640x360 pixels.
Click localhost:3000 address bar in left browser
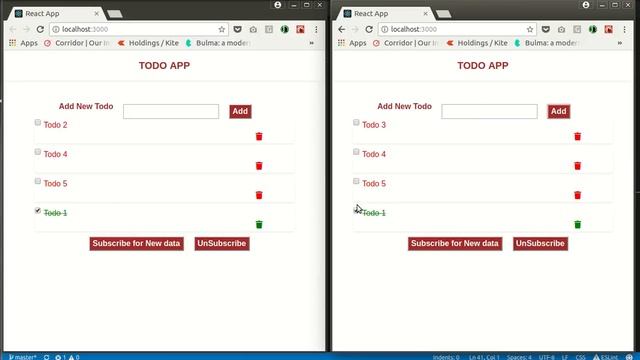pyautogui.click(x=139, y=29)
